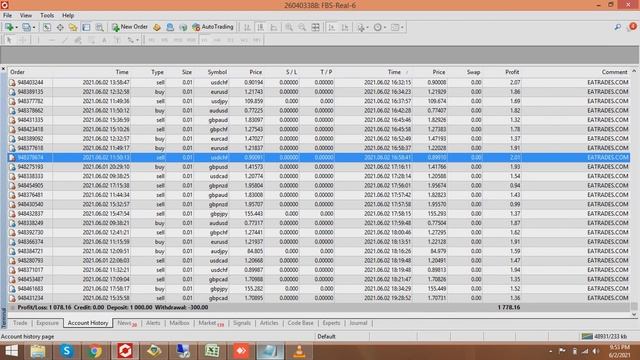
Task: Open the Profiles toolbar icon
Action: (26, 27)
